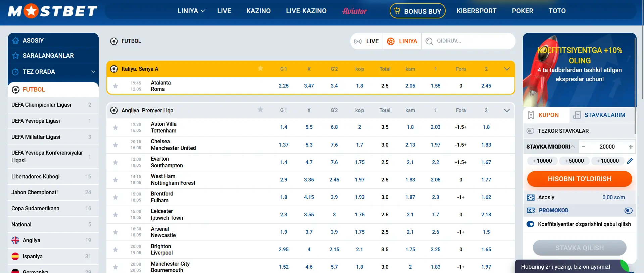Image resolution: width=644 pixels, height=273 pixels.
Task: Click the Tez Orada clock icon
Action: (15, 72)
